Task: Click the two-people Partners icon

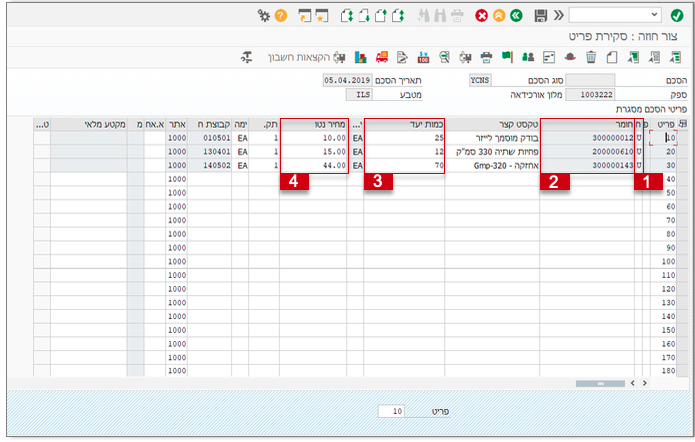Action: (x=528, y=57)
